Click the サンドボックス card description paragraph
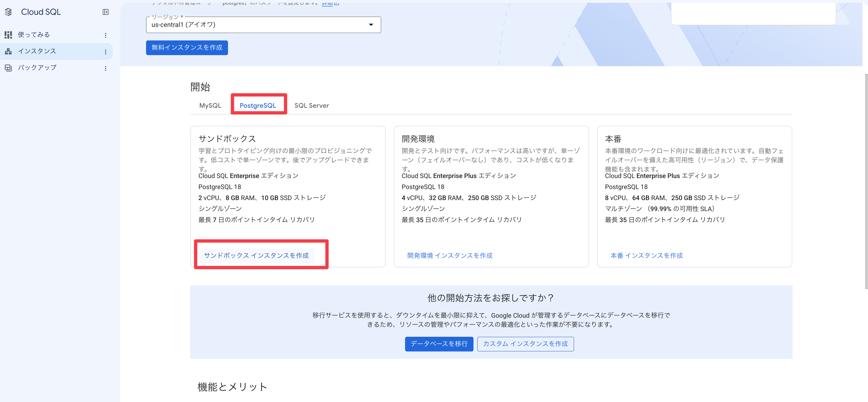 pyautogui.click(x=285, y=160)
